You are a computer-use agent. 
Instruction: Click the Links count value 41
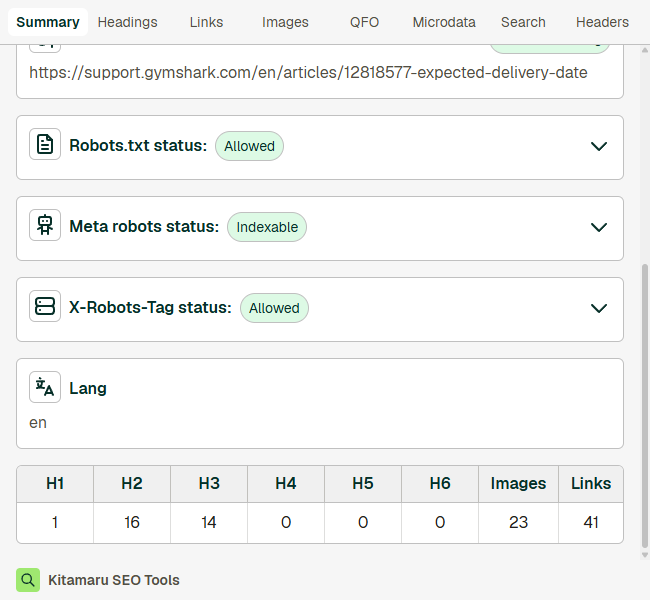591,522
